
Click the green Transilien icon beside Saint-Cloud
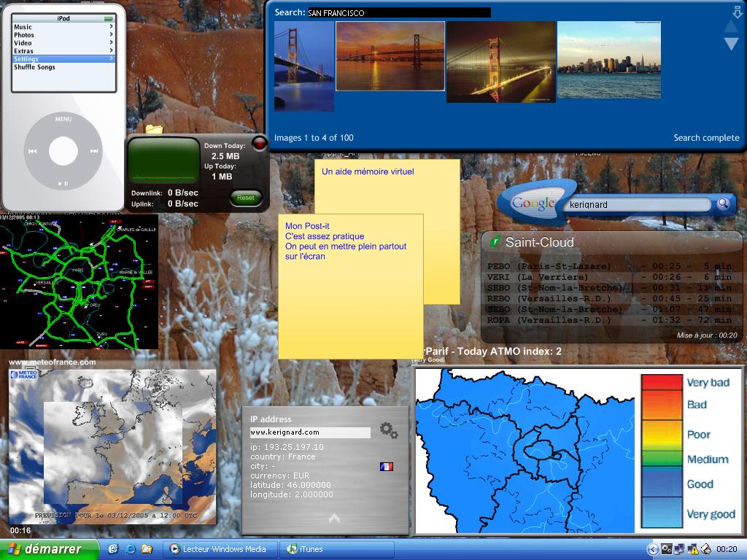click(x=495, y=241)
